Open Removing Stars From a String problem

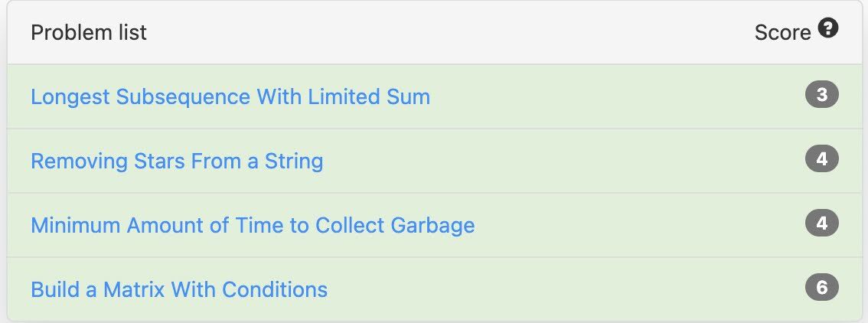[177, 161]
